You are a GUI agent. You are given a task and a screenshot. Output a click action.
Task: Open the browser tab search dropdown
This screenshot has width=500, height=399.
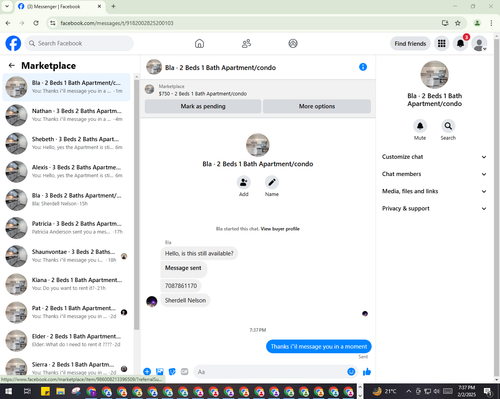(7, 6)
